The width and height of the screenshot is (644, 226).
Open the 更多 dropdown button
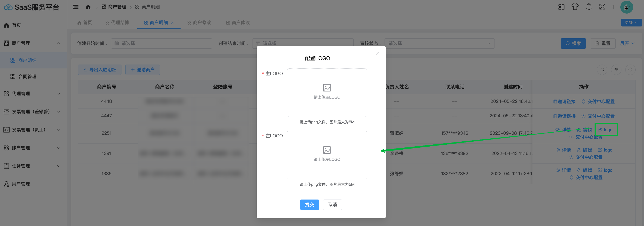coord(631,23)
